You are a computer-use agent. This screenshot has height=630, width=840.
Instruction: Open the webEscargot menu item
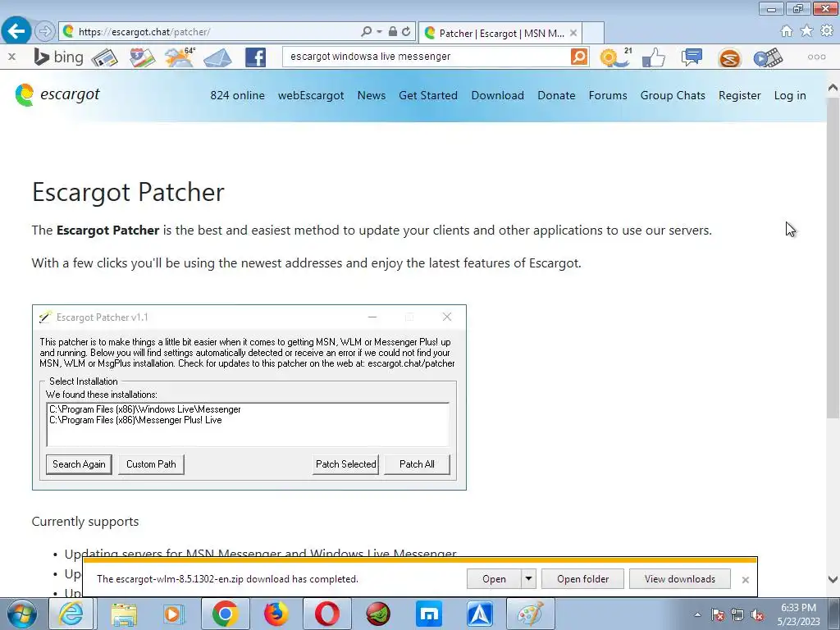point(311,95)
